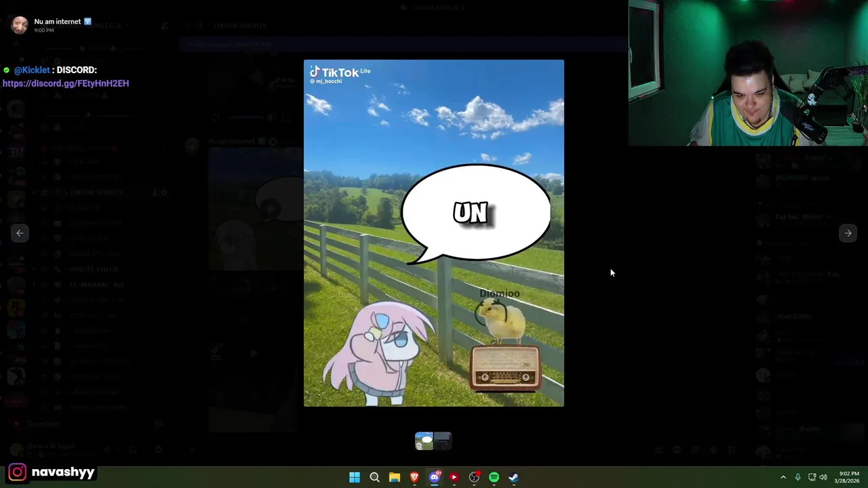Image resolution: width=868 pixels, height=488 pixels.
Task: Click the poster's avatar next to 'Nu am internet'
Action: click(x=20, y=26)
